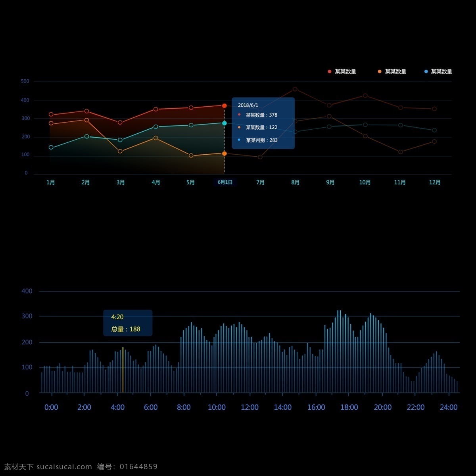The width and height of the screenshot is (476, 476).
Task: Click the orange line data point for 3月
Action: [x=120, y=151]
